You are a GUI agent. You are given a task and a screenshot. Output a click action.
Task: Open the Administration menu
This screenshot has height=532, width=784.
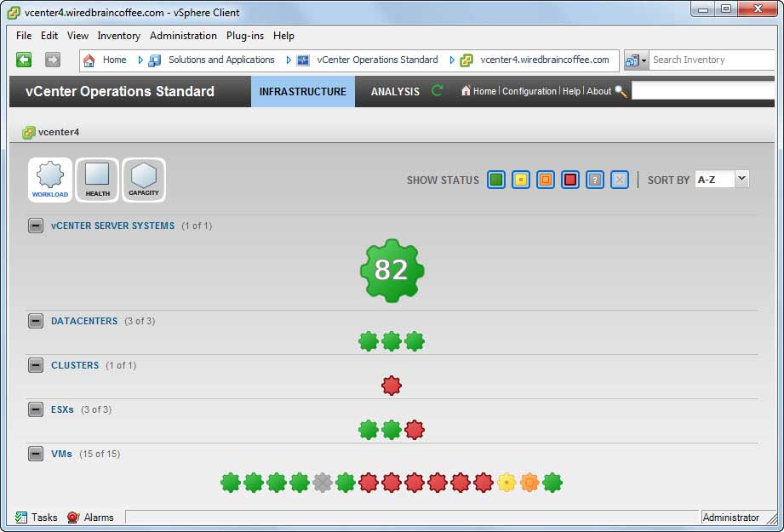coord(184,36)
